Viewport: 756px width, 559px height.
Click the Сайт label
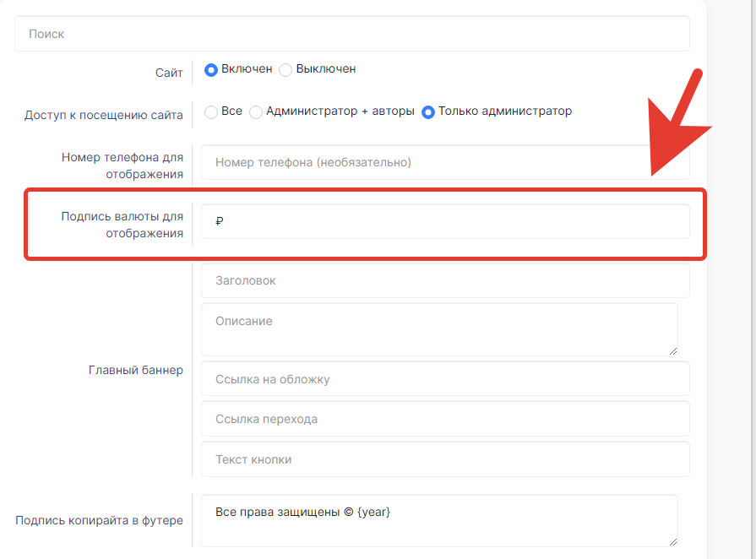[169, 73]
